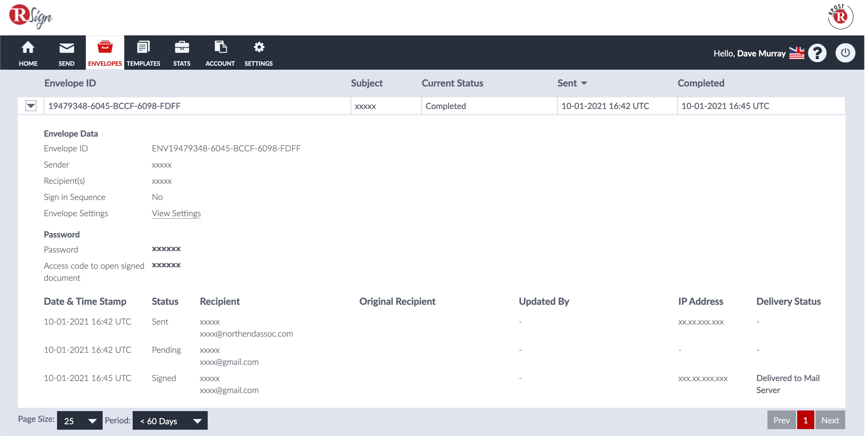Click the SETTINGS menu label
868x436 pixels.
pyautogui.click(x=258, y=63)
